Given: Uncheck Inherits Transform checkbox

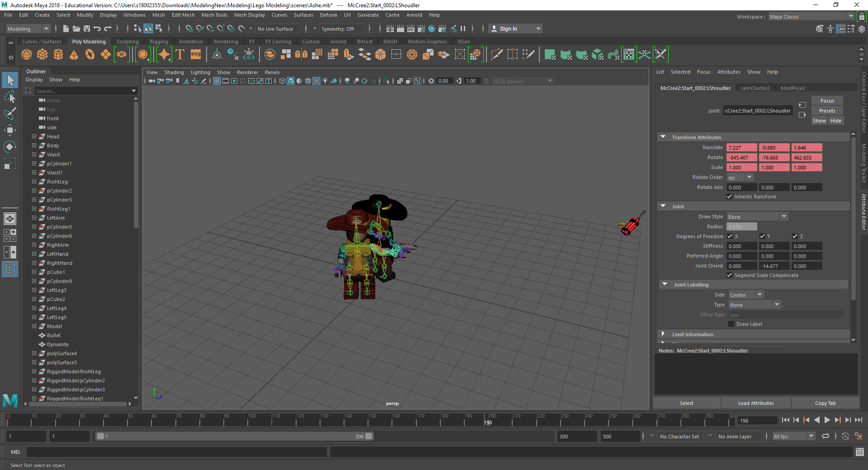Looking at the screenshot, I should [x=729, y=197].
